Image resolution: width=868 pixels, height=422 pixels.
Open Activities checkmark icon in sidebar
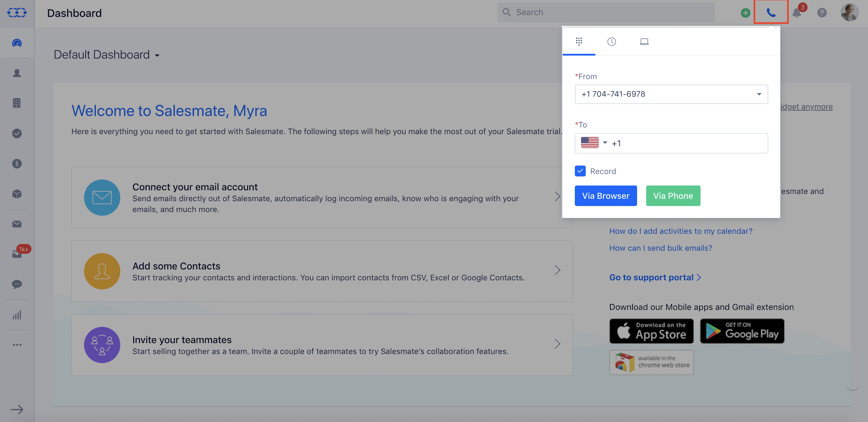(17, 133)
